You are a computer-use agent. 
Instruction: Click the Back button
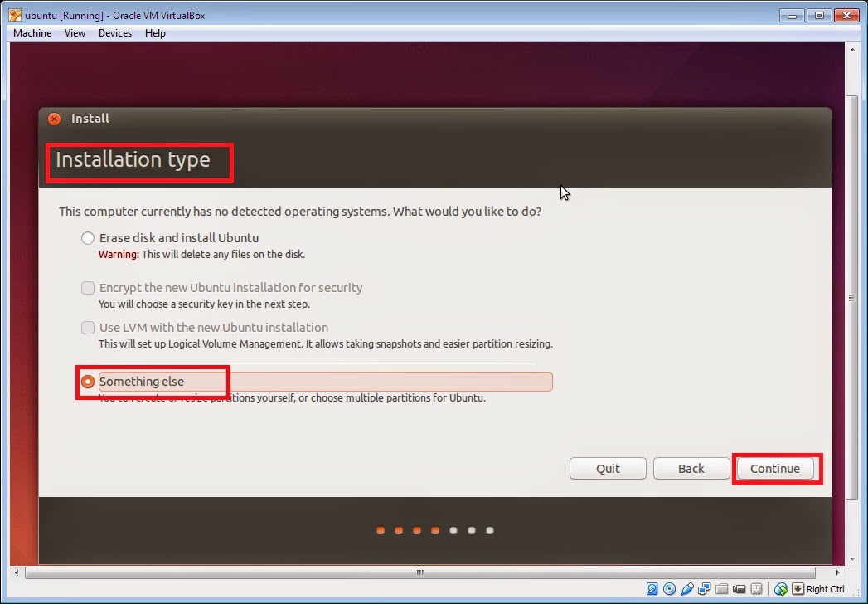click(691, 468)
